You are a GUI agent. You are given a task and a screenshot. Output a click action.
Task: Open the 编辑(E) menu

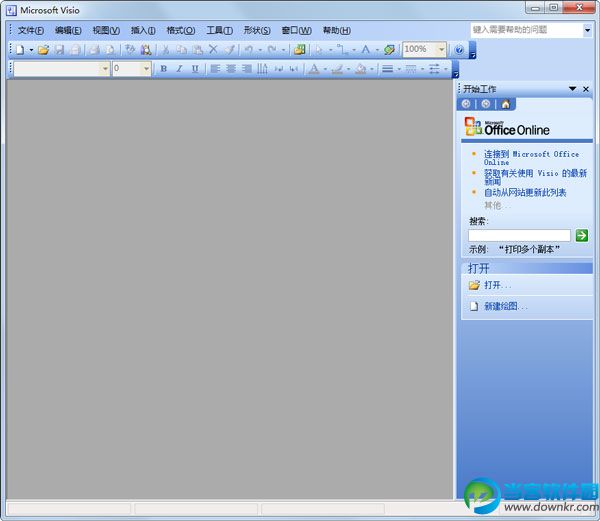[x=68, y=31]
